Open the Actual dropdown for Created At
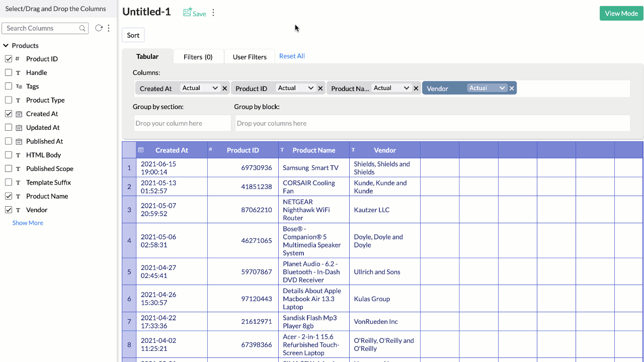Viewport: 644px width, 362px height. (x=200, y=88)
